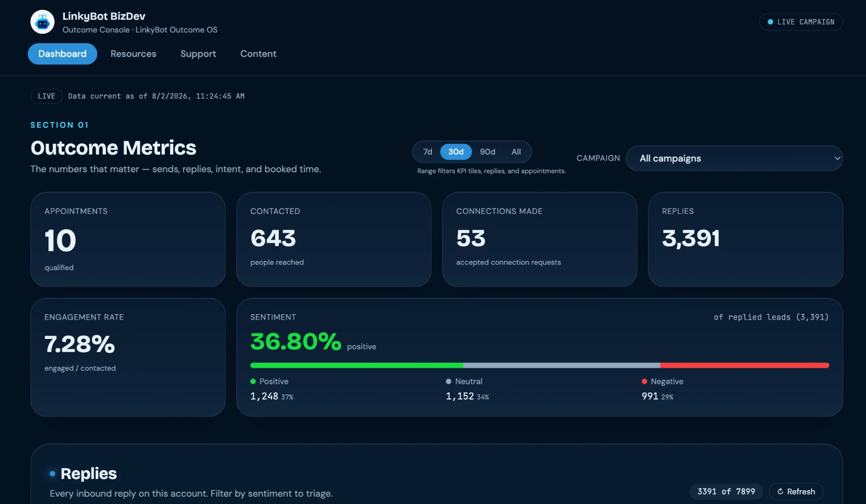Click the Refresh circular arrow icon
The height and width of the screenshot is (504, 866).
(x=780, y=491)
